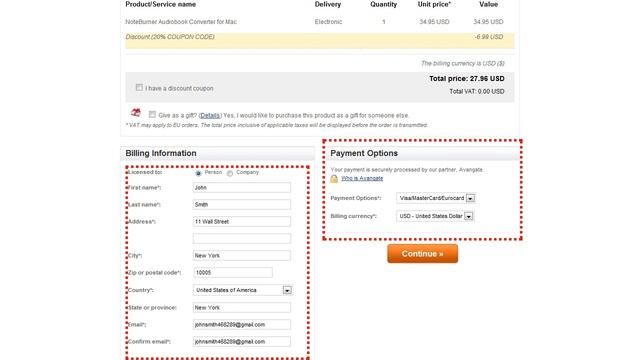Click the 'The billing currency is USD ($)' note
The height and width of the screenshot is (360, 640).
coord(463,63)
